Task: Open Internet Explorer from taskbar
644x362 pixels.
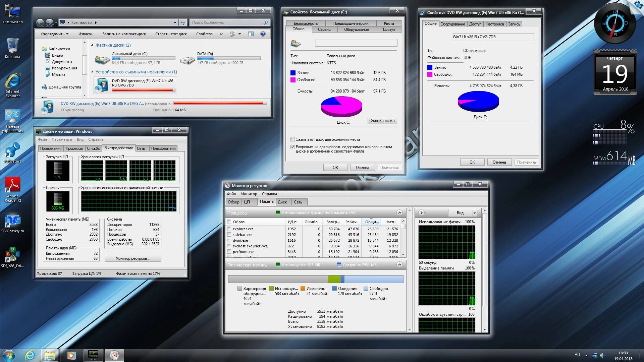Action: coord(30,355)
